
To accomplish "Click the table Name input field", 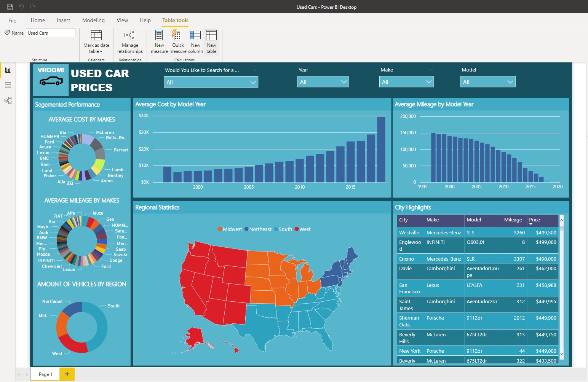I will [51, 33].
